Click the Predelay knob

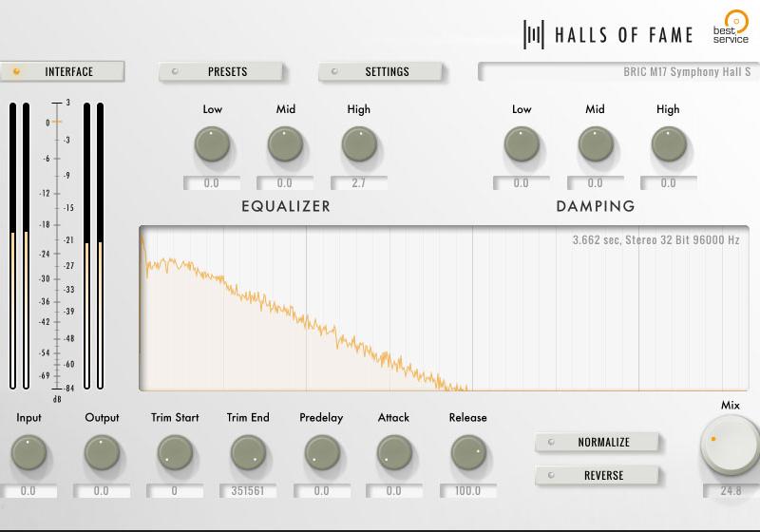click(x=321, y=453)
